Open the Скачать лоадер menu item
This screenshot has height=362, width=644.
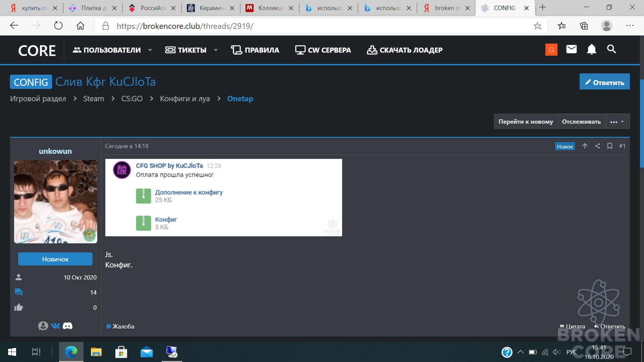(x=405, y=50)
